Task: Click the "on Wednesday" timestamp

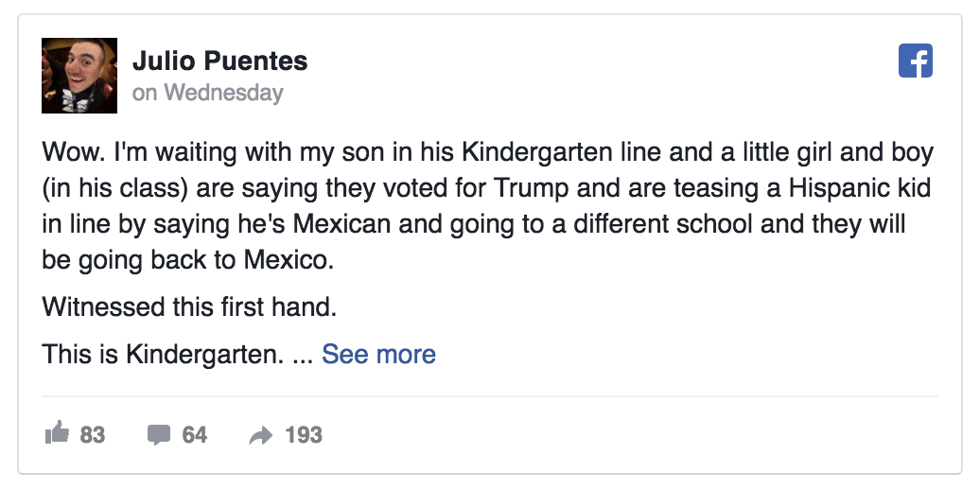Action: 208,93
